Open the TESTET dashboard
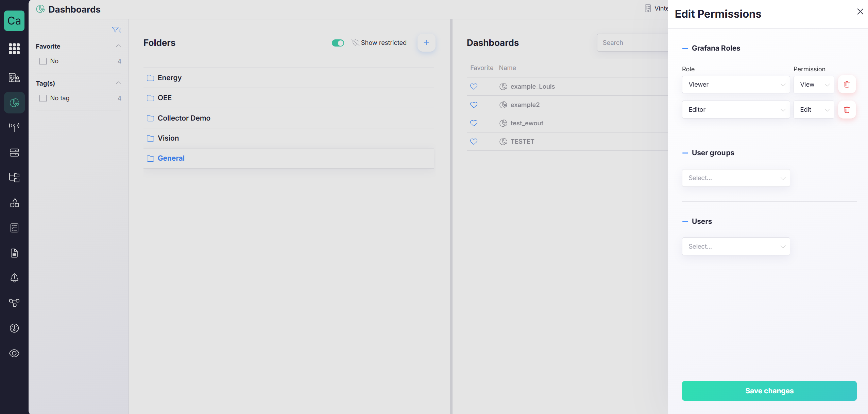The width and height of the screenshot is (868, 414). 522,142
